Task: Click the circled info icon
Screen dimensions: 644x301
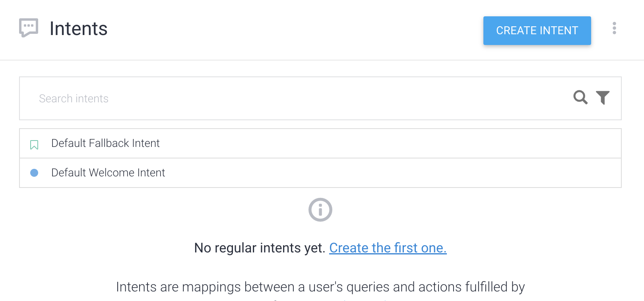Action: pyautogui.click(x=320, y=210)
